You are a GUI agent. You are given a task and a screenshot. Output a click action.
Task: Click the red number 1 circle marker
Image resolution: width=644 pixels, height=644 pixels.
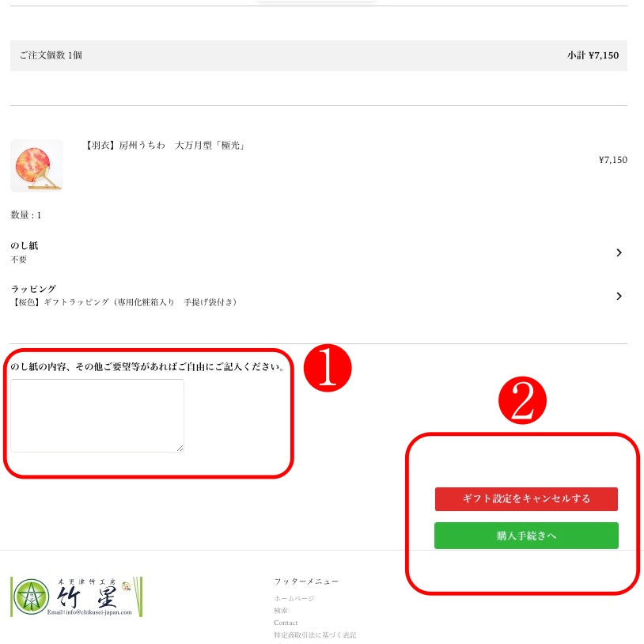pos(328,368)
